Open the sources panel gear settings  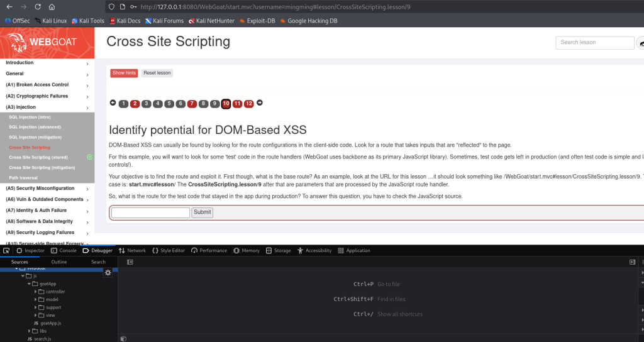(x=108, y=273)
